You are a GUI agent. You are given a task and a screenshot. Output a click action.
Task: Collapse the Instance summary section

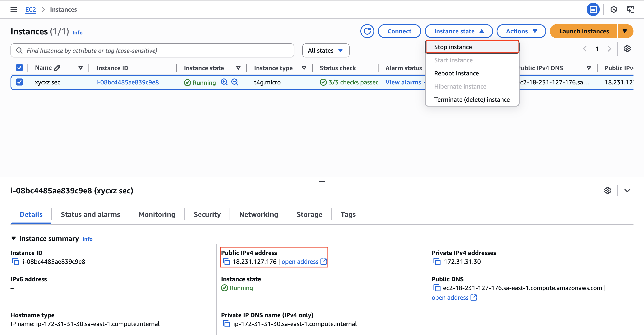pos(14,239)
